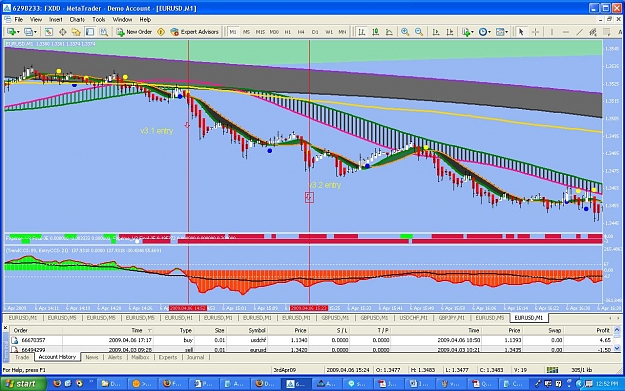Switch to the W1 timeframe
Viewport: 625px width, 391px height.
[x=329, y=32]
